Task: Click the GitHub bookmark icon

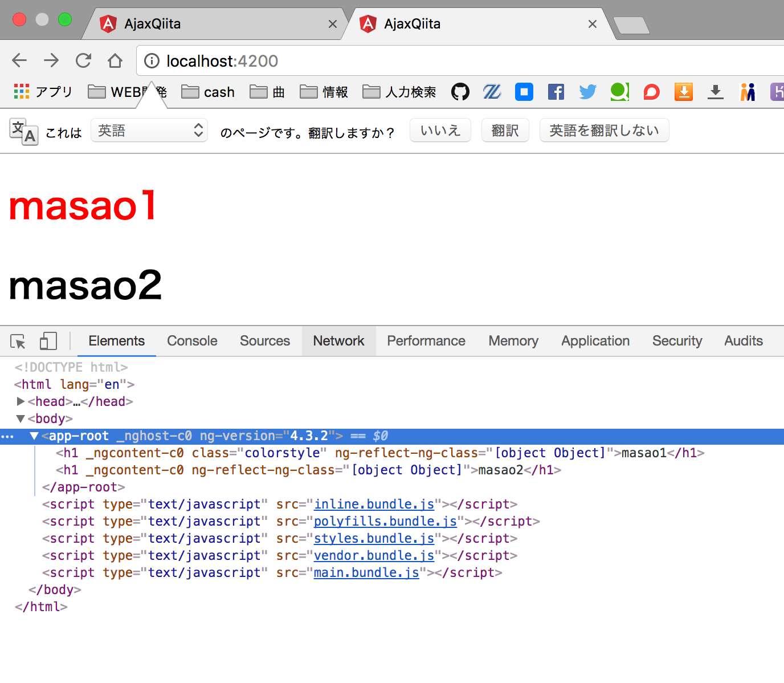Action: point(460,92)
